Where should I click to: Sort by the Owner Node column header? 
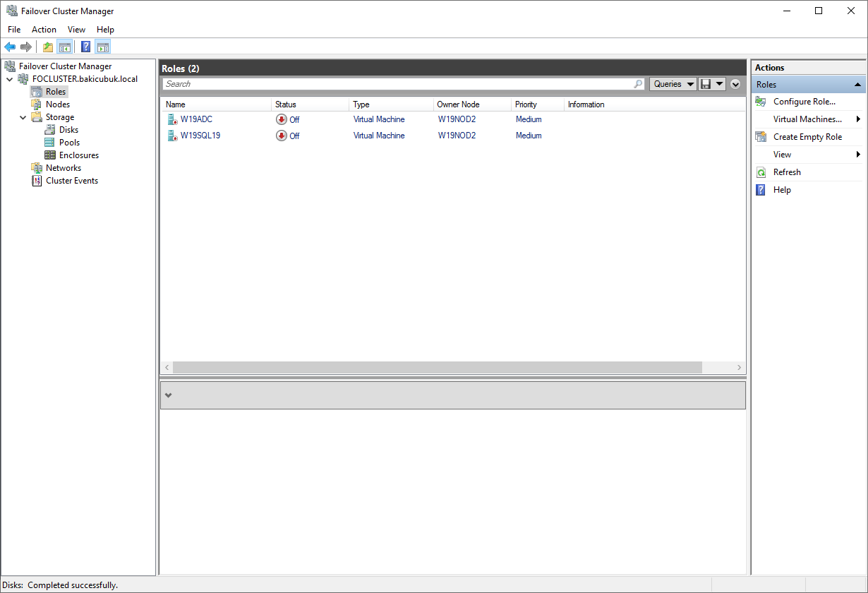tap(472, 104)
